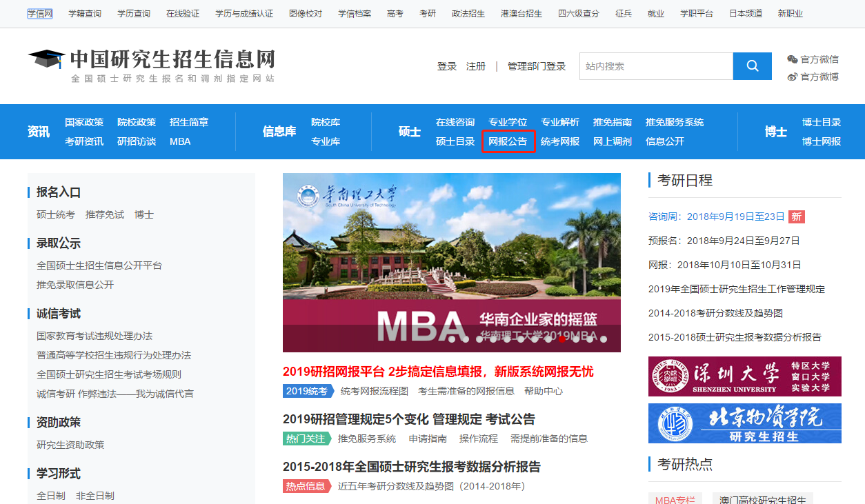Open 学历与成绩认证 in the top bar

(x=244, y=14)
